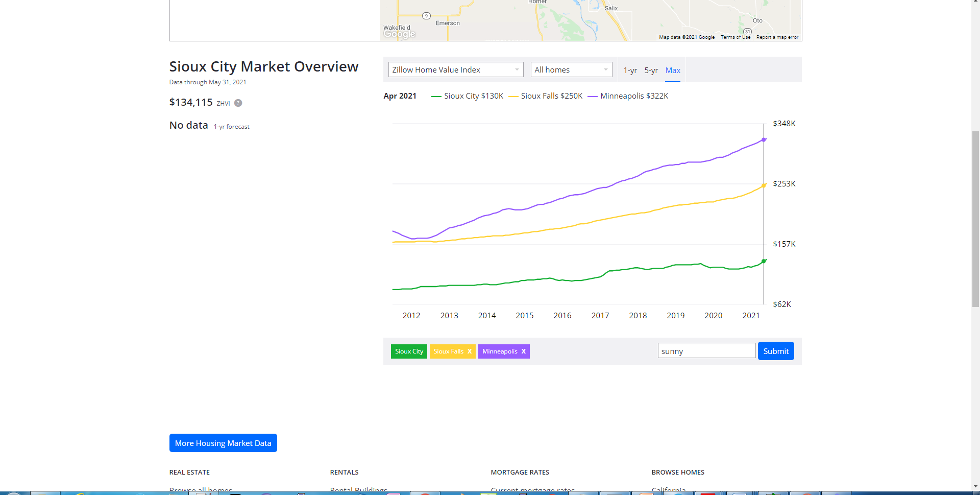Click the 2016 x-axis label
This screenshot has width=980, height=495.
pyautogui.click(x=562, y=316)
